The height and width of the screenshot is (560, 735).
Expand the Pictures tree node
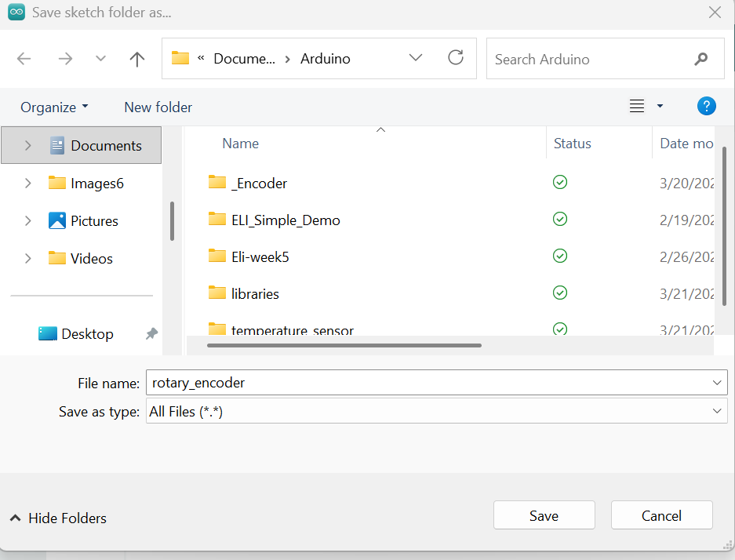coord(28,221)
